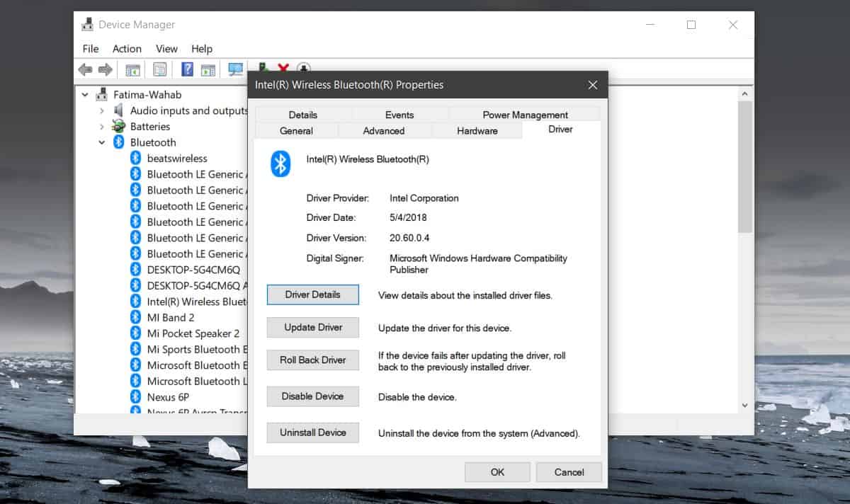Select the beatswireless Bluetooth device
Image resolution: width=850 pixels, height=504 pixels.
tap(177, 158)
